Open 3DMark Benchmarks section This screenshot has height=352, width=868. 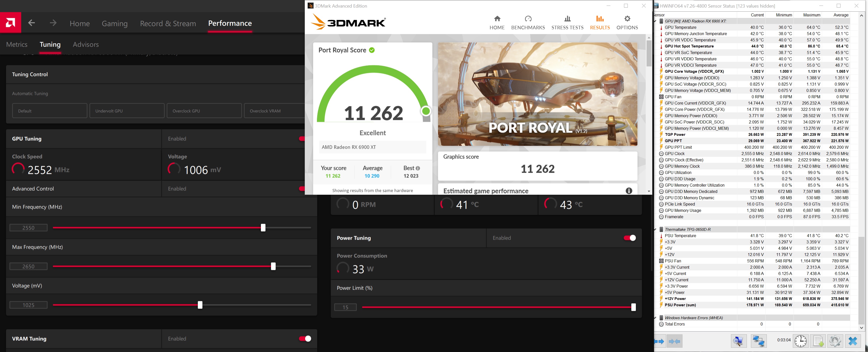(x=528, y=22)
